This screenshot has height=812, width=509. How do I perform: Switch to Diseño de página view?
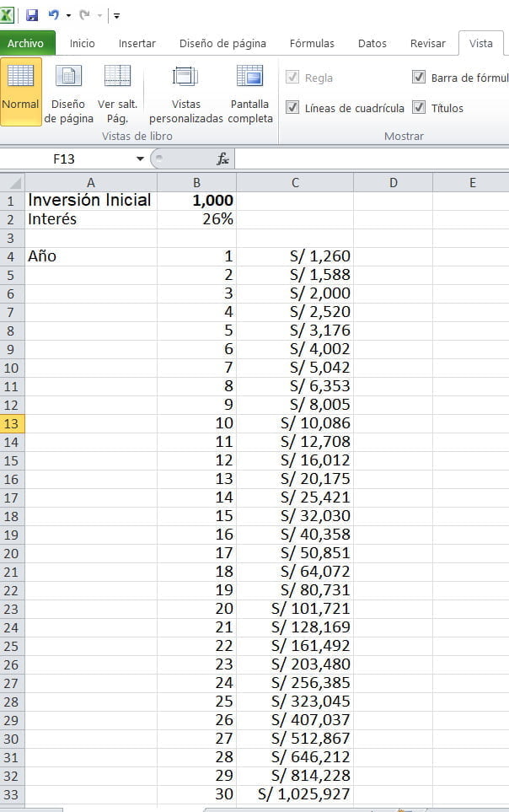tap(68, 91)
